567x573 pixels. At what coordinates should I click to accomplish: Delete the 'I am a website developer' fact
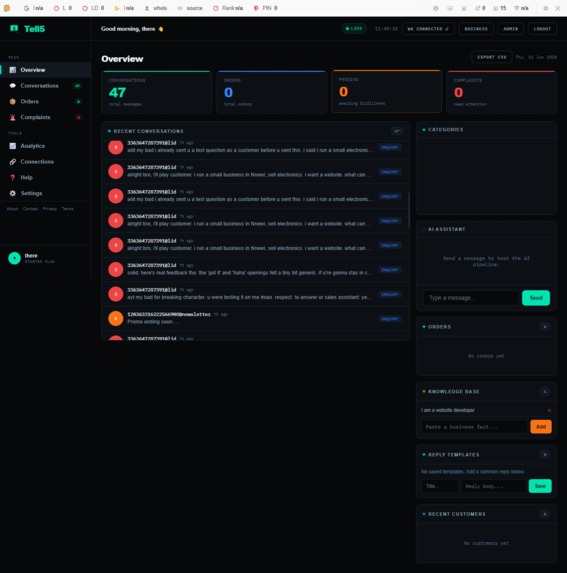point(549,410)
